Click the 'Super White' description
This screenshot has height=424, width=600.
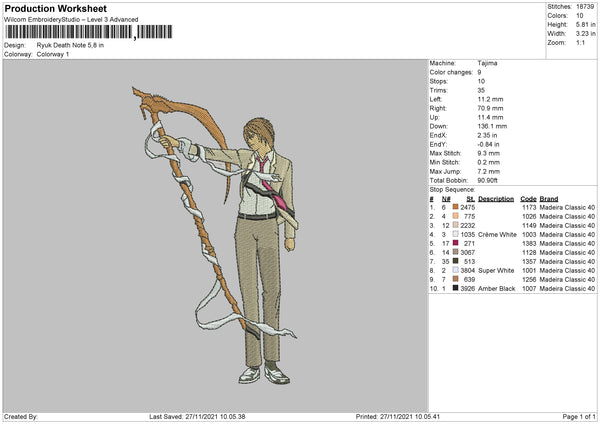point(496,271)
